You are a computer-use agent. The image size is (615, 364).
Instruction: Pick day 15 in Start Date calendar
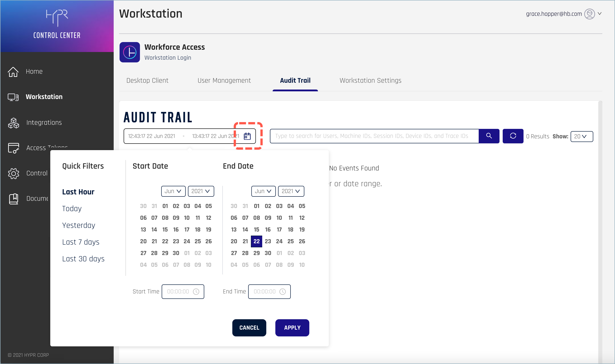[x=165, y=229]
